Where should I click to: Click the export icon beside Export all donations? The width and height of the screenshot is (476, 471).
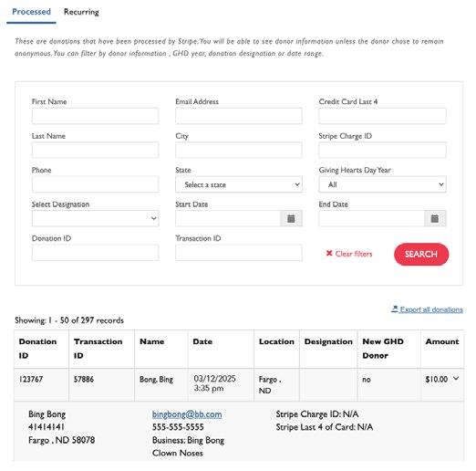coord(395,309)
